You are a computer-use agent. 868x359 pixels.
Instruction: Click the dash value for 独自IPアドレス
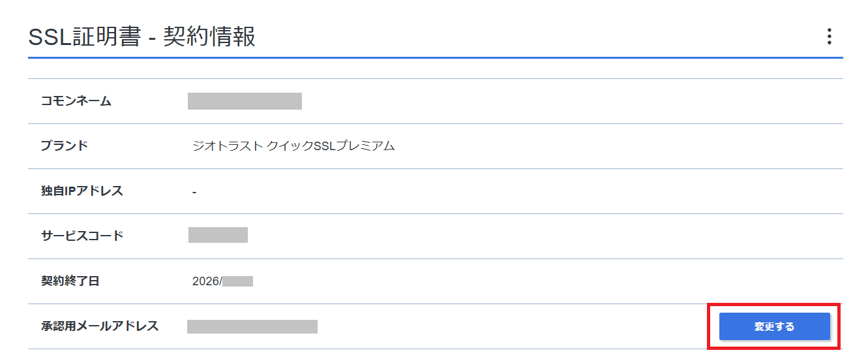pos(194,192)
